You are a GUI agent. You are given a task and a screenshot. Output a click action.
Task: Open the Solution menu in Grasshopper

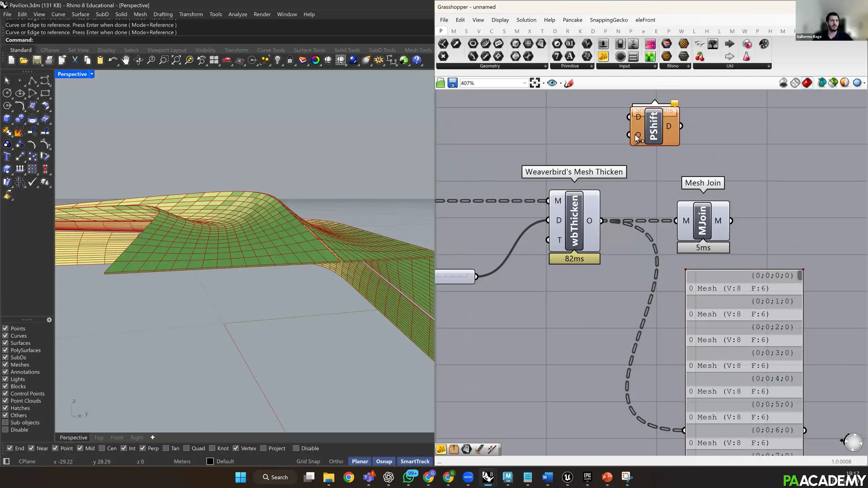point(526,20)
